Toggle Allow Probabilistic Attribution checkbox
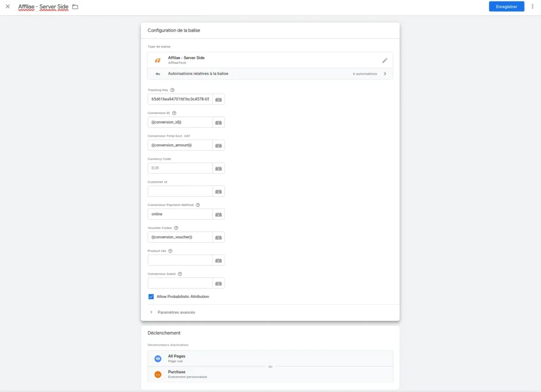 [151, 297]
